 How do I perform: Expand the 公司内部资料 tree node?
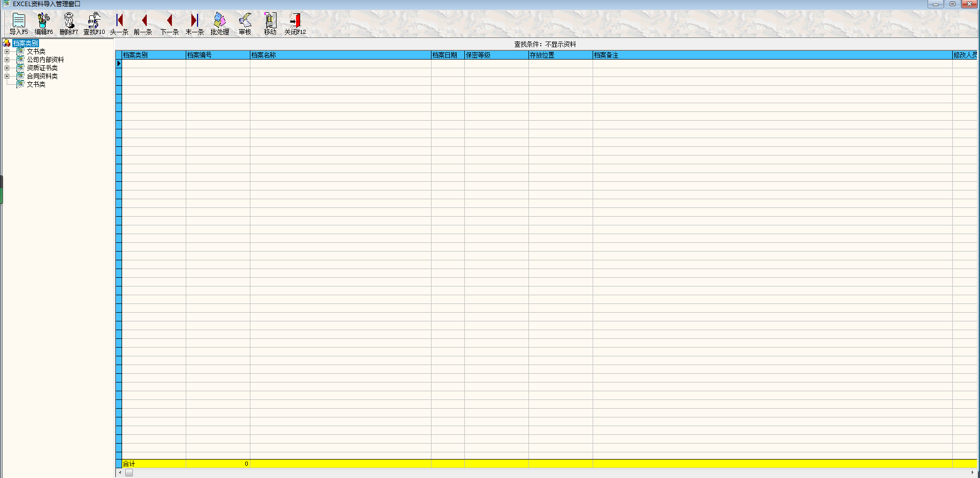tap(7, 60)
